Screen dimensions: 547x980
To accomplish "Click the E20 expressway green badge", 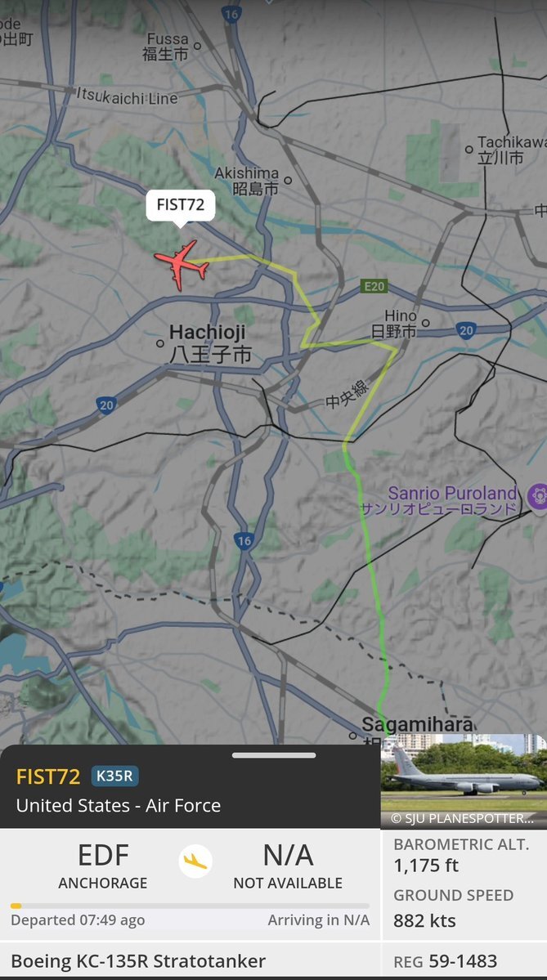I will 374,286.
